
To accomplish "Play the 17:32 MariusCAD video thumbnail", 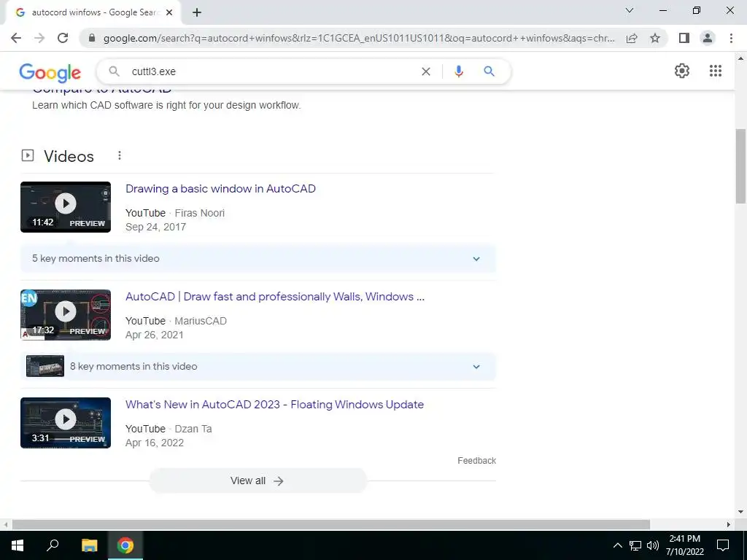I will coord(66,315).
